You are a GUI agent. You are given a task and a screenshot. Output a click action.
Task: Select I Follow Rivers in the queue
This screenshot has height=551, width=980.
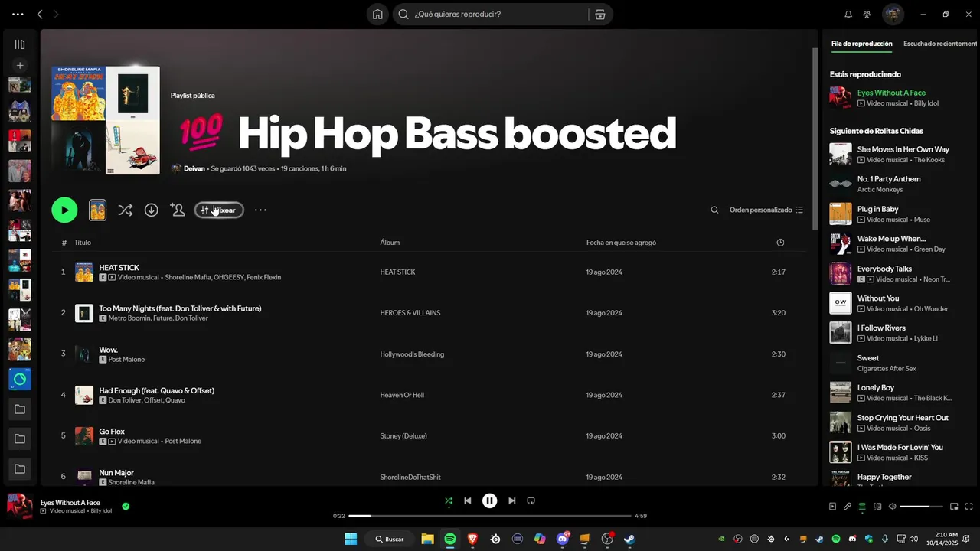[892, 333]
